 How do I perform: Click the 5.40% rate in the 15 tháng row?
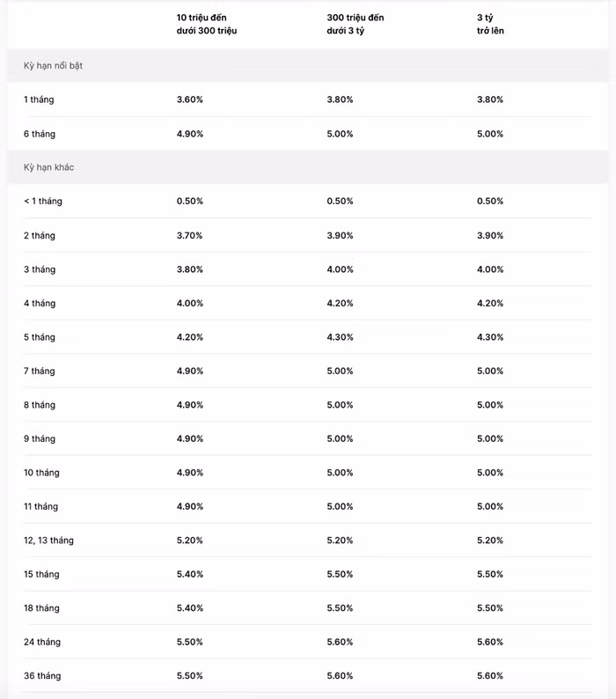click(x=189, y=574)
